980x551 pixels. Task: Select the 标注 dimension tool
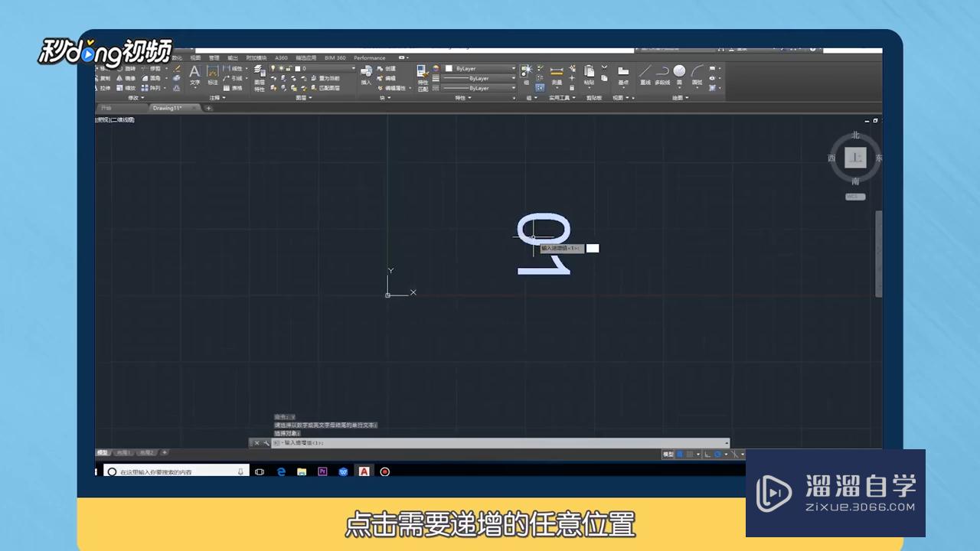tap(213, 74)
